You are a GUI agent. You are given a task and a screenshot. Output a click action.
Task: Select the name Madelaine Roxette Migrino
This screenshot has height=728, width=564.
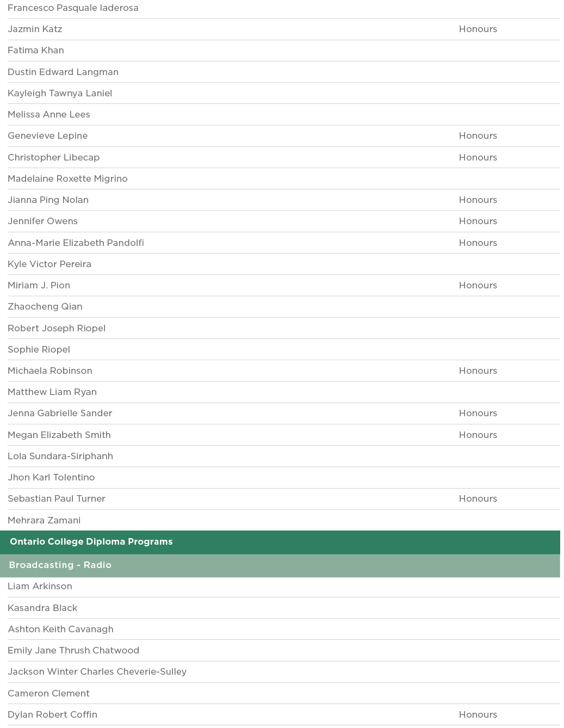[67, 178]
